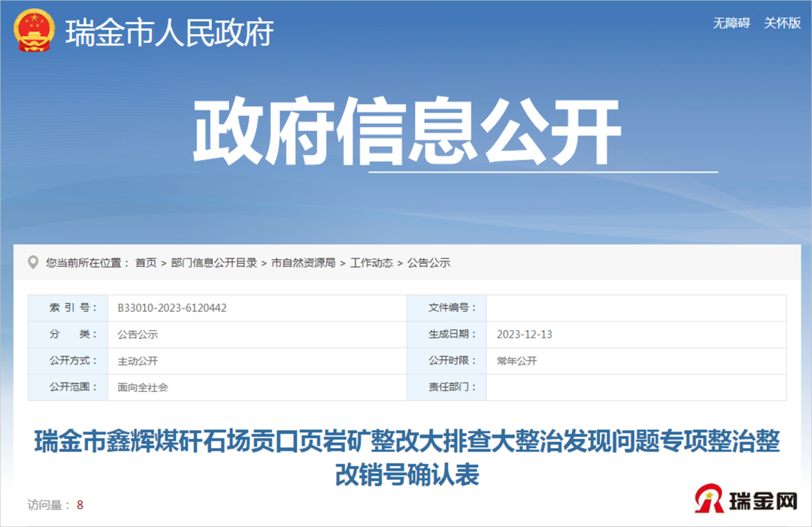Click the 分类 label cell

68,335
